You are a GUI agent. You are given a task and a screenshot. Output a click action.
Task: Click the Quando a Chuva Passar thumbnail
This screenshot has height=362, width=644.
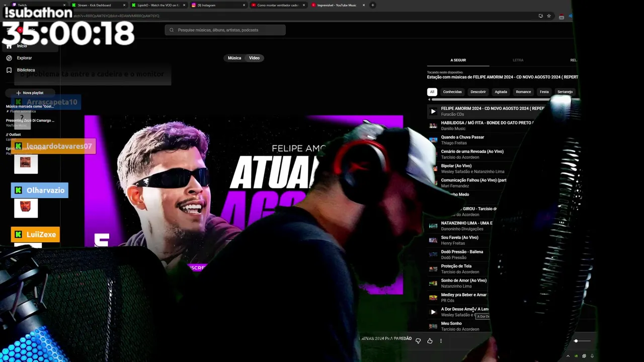pyautogui.click(x=433, y=140)
